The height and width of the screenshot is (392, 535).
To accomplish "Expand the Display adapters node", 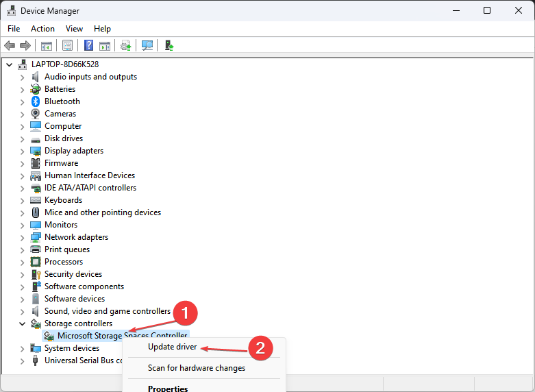I will (x=22, y=151).
